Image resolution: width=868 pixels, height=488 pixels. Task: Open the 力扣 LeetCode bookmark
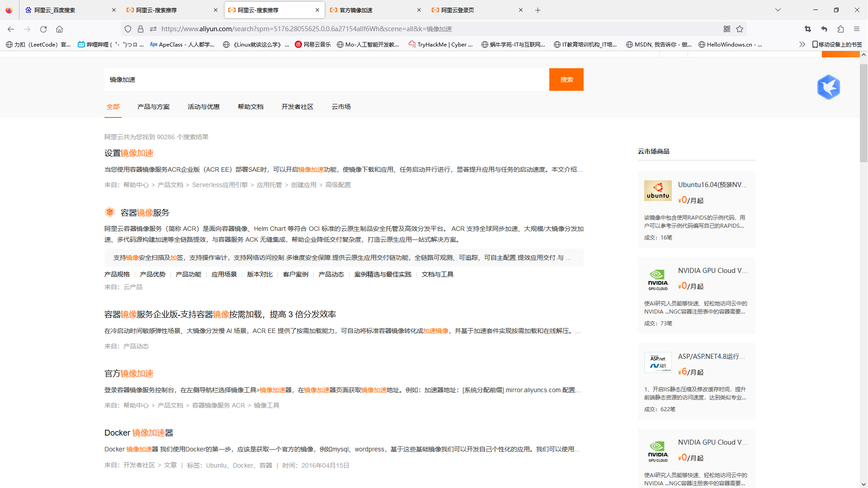point(38,44)
